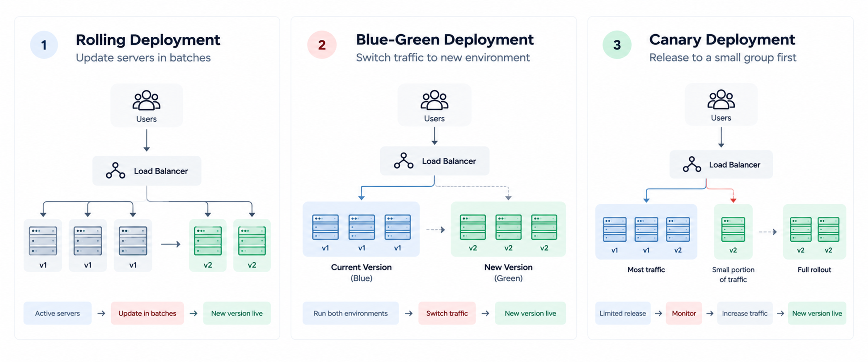
Task: Click the Current Version (Blue) label
Action: [361, 273]
